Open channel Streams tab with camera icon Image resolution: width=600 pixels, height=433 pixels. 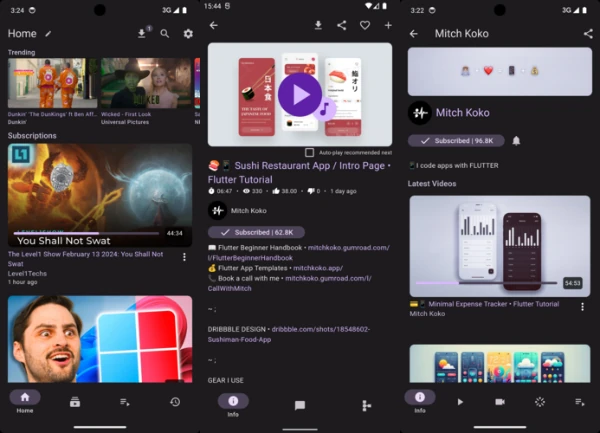click(500, 402)
